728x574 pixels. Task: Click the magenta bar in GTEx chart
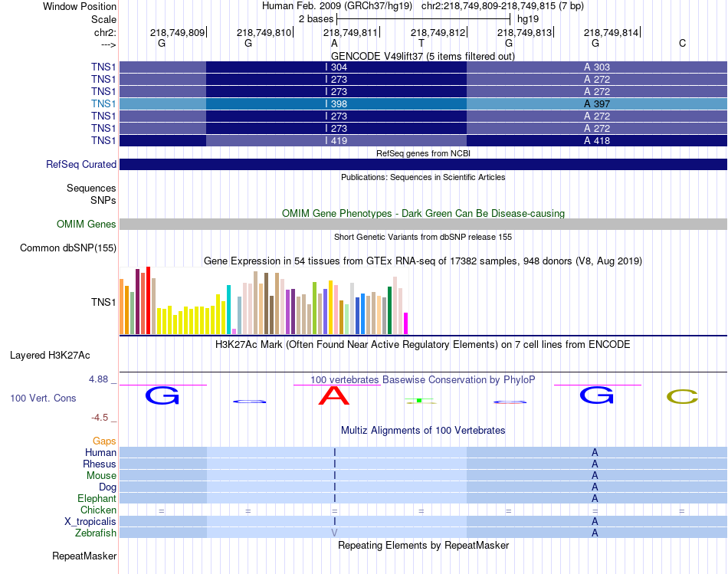coord(406,323)
